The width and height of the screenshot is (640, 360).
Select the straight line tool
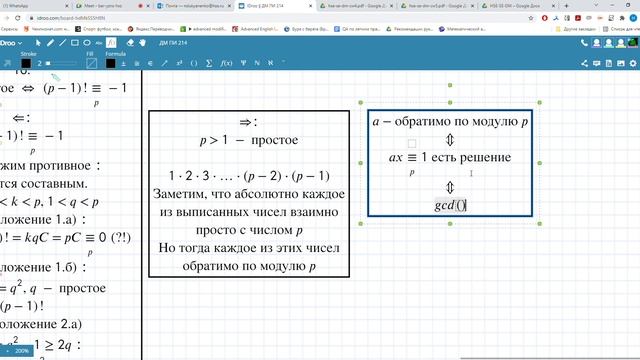coord(62,42)
